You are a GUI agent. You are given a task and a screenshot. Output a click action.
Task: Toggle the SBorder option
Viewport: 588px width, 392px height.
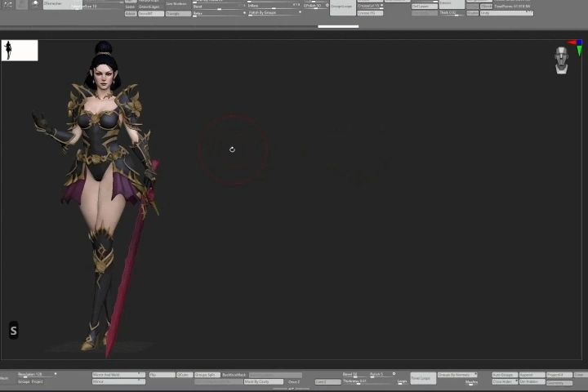(x=486, y=7)
